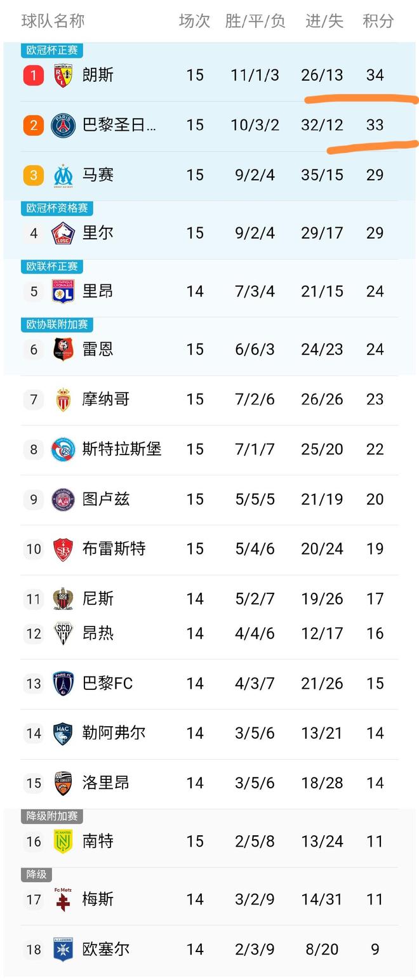
Task: Select the team name 雷恩
Action: coord(97,349)
